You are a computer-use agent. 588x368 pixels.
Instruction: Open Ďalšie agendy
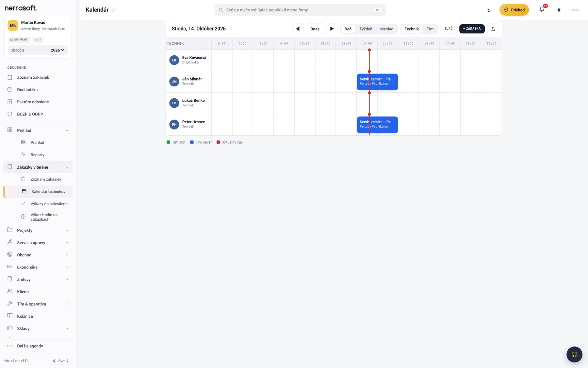[38, 346]
